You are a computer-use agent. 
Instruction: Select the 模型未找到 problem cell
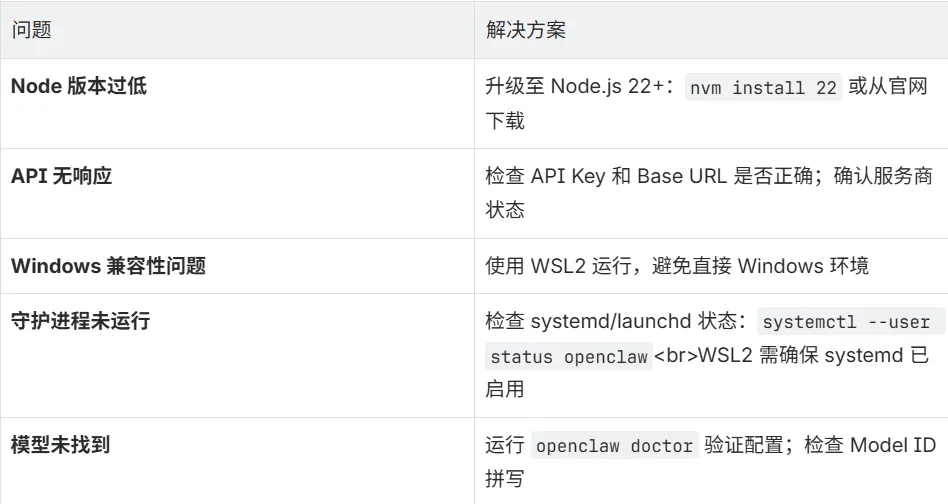(x=60, y=445)
